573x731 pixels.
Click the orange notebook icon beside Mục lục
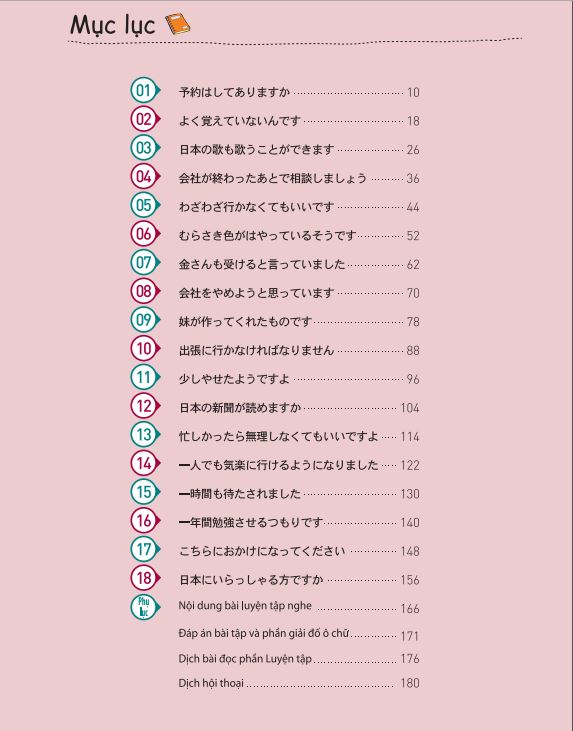178,24
